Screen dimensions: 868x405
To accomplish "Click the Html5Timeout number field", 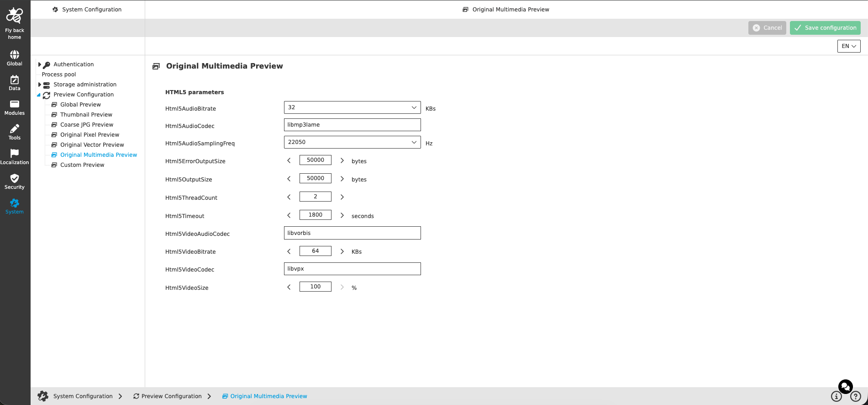I will [x=315, y=215].
